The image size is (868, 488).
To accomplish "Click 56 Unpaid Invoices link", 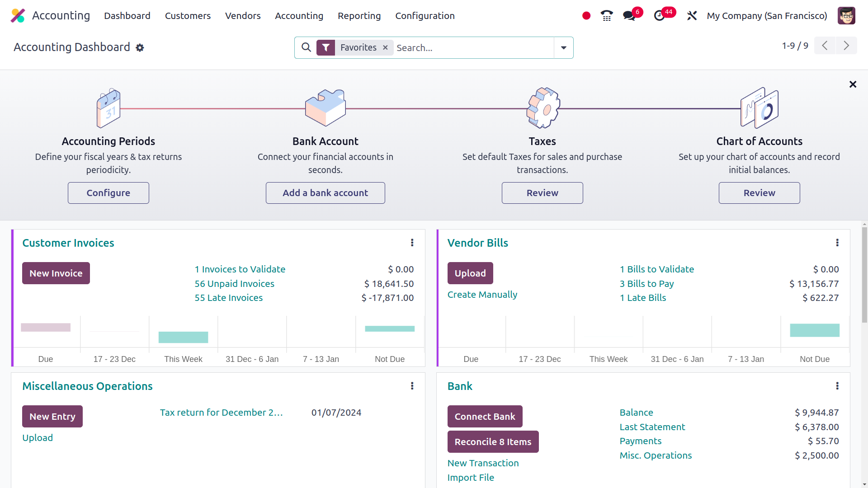I will [x=234, y=284].
